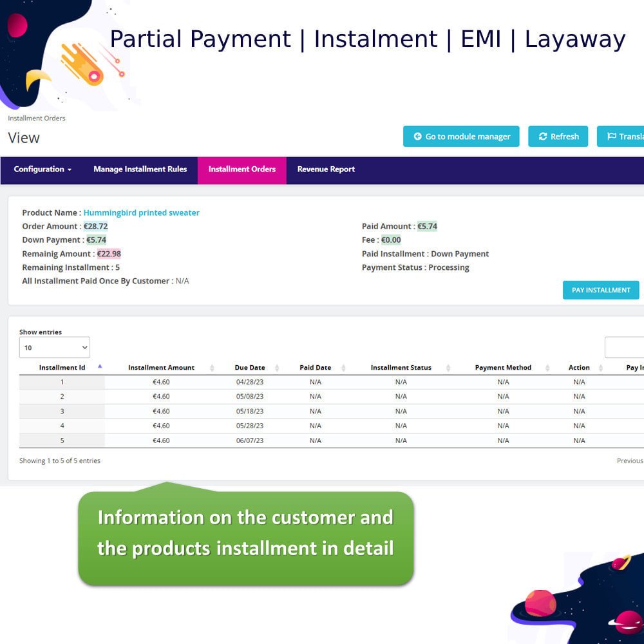Click the due date 05/28/23 cell
The width and height of the screenshot is (644, 644).
click(x=250, y=426)
